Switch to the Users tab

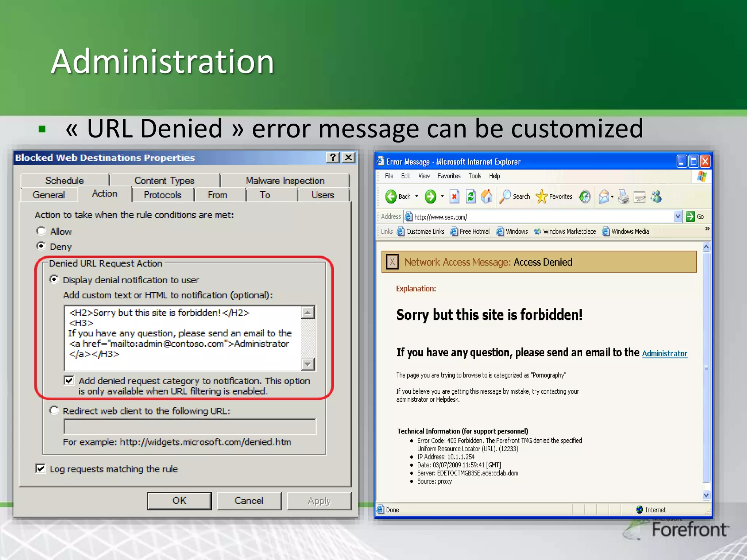point(323,195)
